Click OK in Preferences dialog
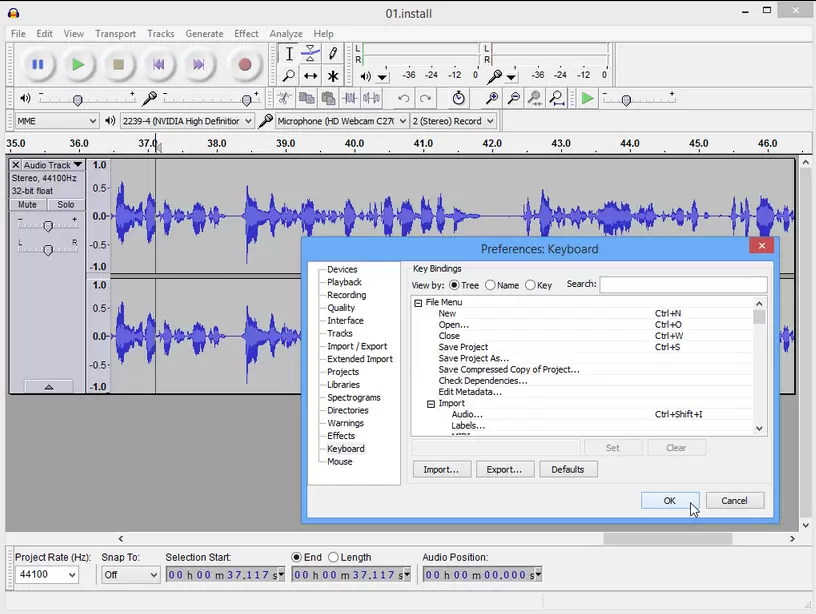This screenshot has height=614, width=816. coord(670,501)
